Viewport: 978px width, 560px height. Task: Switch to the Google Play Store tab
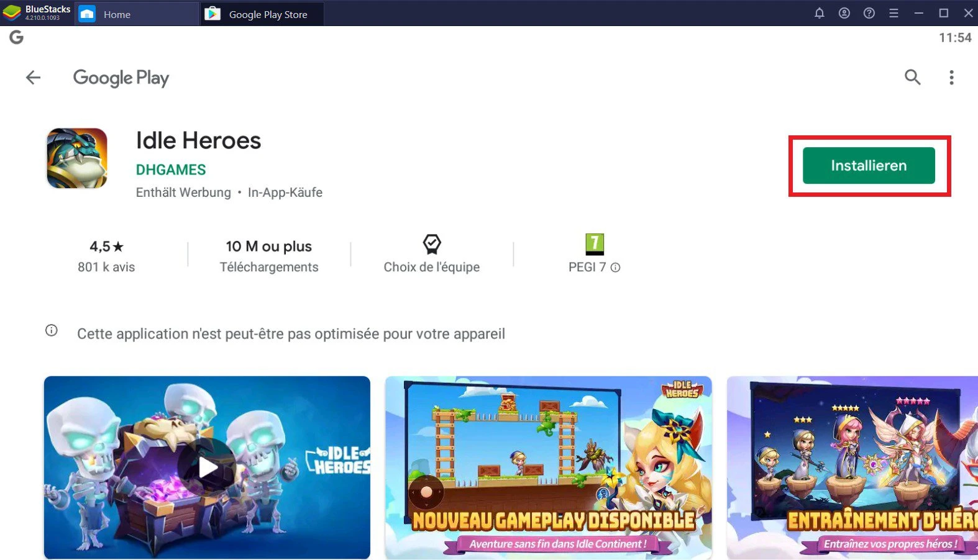[x=262, y=13]
